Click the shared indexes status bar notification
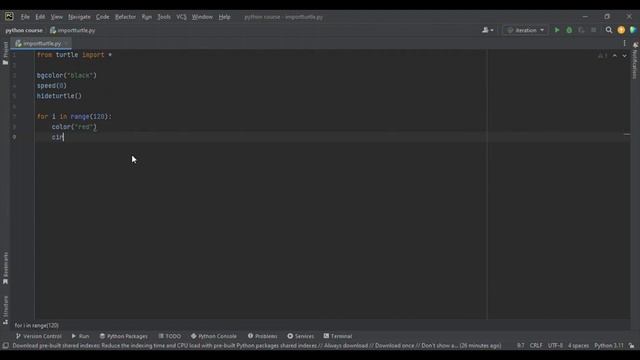Viewport: 640px width, 360px height. tap(257, 346)
